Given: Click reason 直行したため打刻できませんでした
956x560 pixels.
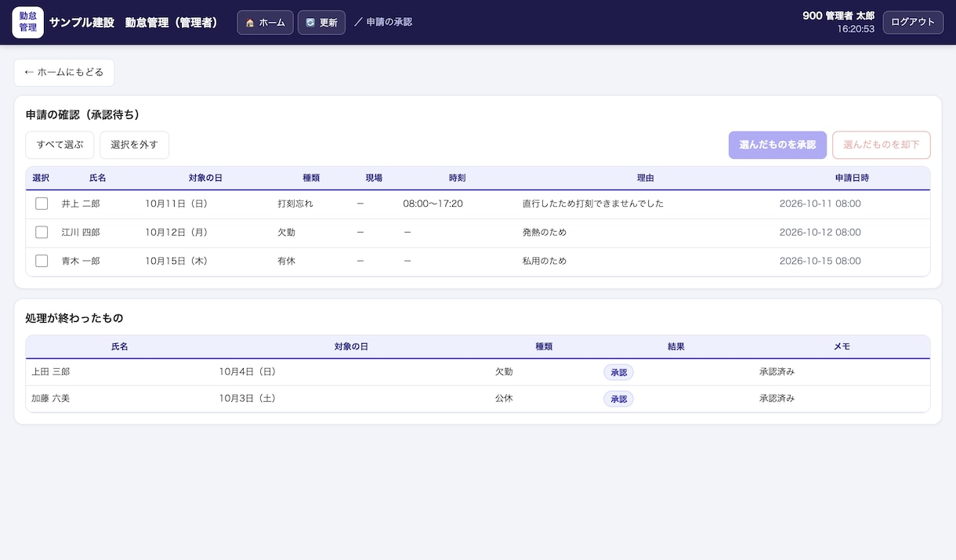Looking at the screenshot, I should click(x=593, y=204).
